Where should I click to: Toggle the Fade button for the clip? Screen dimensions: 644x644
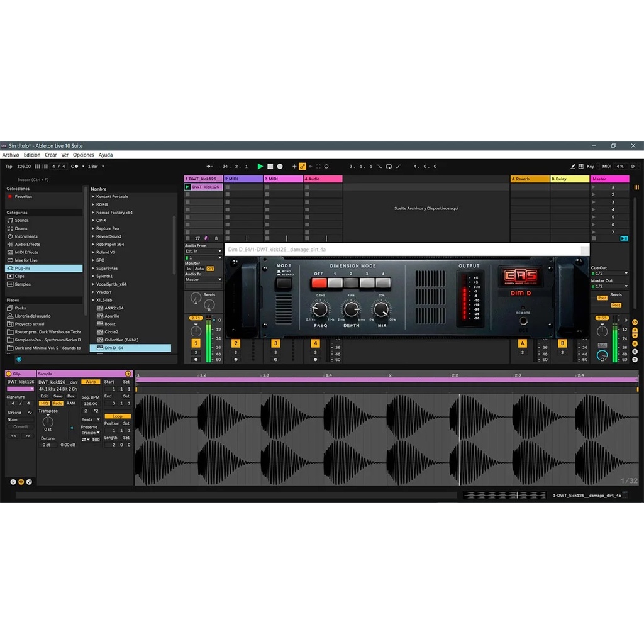click(x=57, y=403)
